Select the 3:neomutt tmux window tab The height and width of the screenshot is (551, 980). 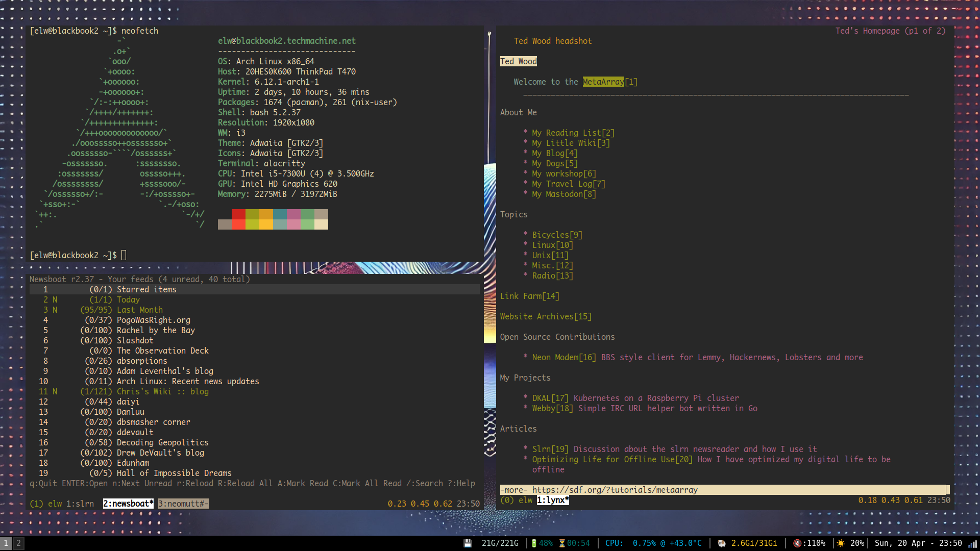(183, 504)
